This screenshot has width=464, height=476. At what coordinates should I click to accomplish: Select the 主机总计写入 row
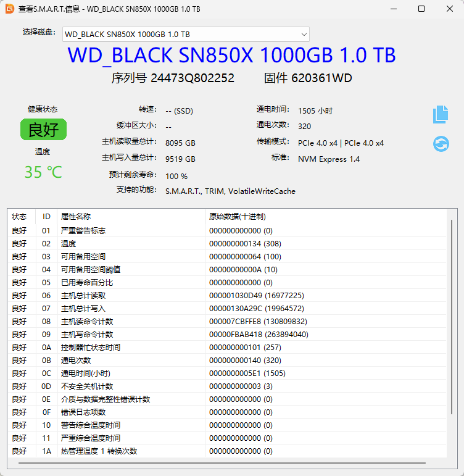click(227, 309)
